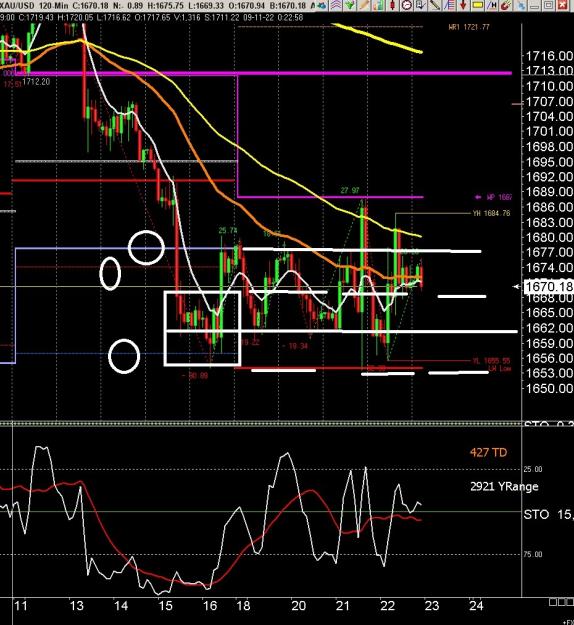The height and width of the screenshot is (625, 574).
Task: Maximize the chart window
Action: (548, 5)
